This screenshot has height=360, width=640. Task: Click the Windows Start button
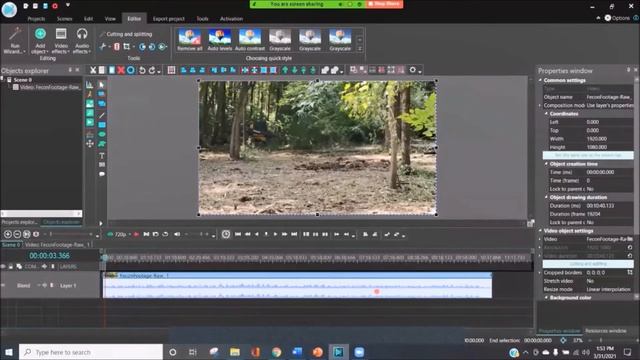(9, 352)
